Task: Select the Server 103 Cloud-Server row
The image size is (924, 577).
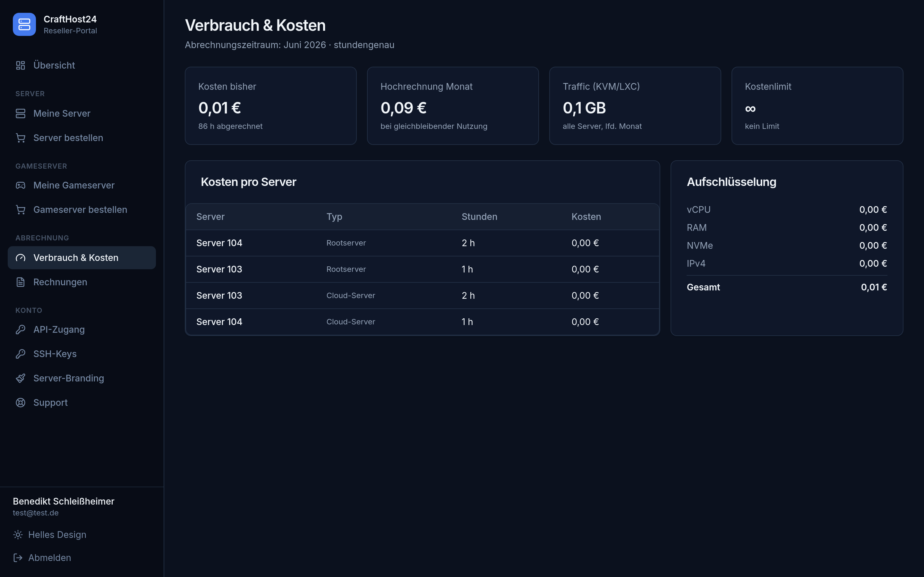Action: 422,295
